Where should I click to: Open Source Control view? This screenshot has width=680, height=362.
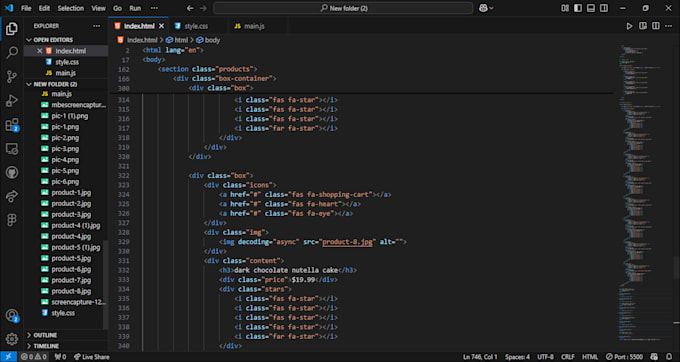pos(12,77)
